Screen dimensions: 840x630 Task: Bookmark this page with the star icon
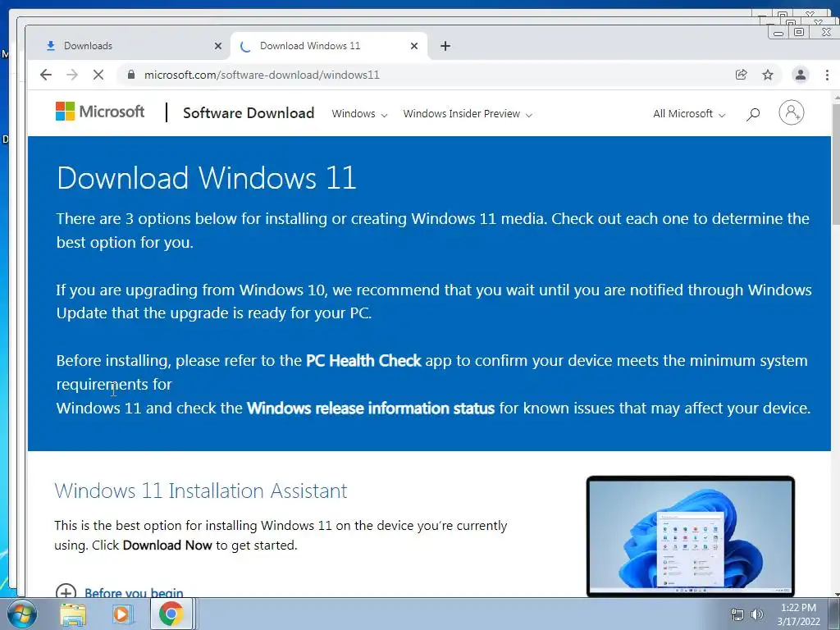[768, 75]
